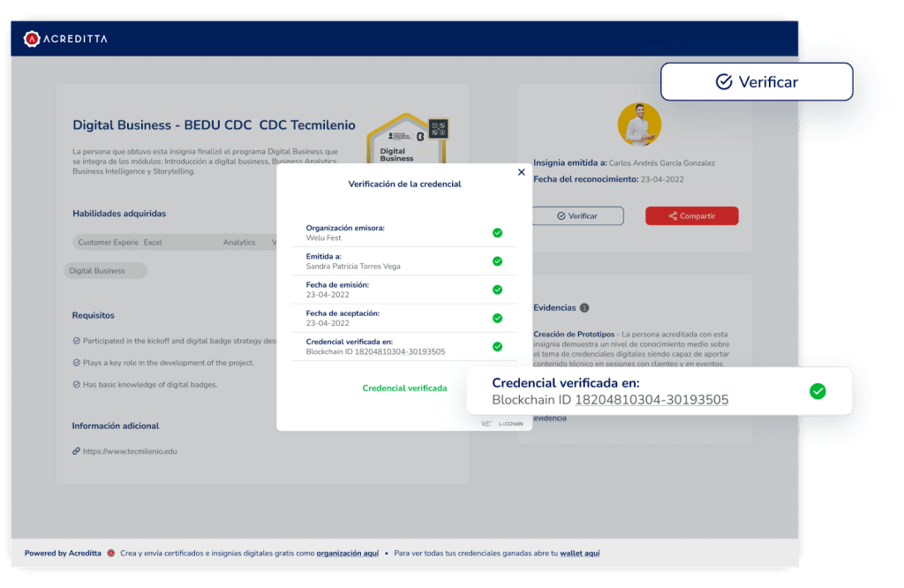Click green check beside Fecha de emisión

pyautogui.click(x=497, y=290)
